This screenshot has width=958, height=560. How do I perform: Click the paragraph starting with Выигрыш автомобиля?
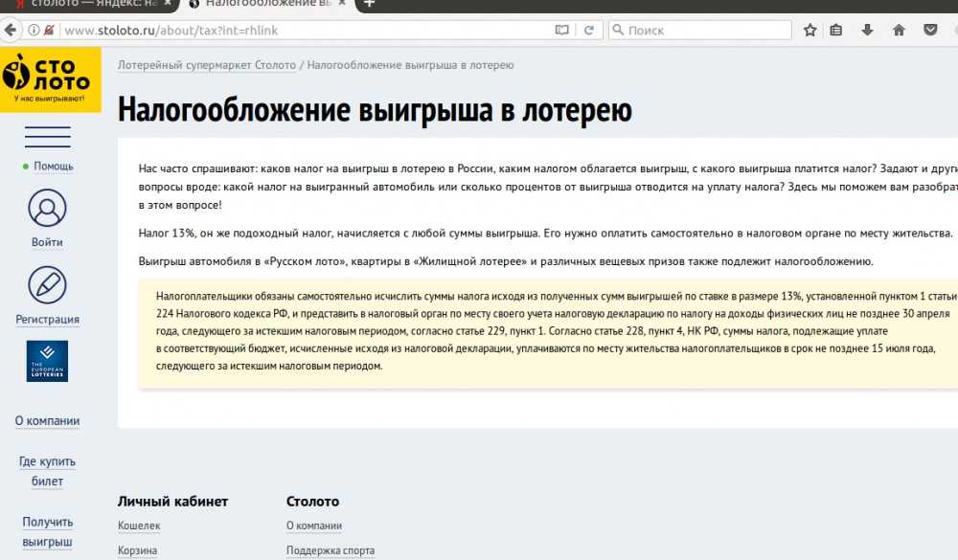coord(506,261)
